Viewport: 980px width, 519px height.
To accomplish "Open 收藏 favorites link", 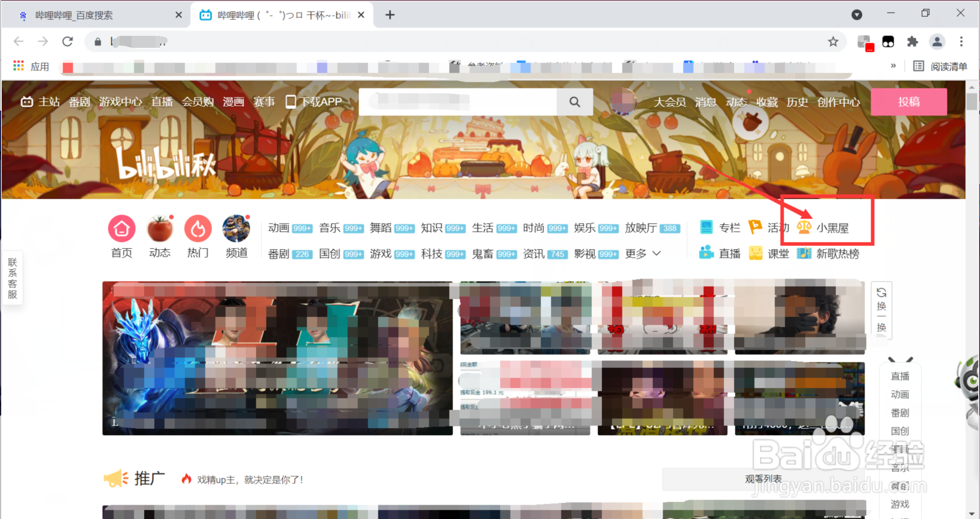I will (767, 102).
